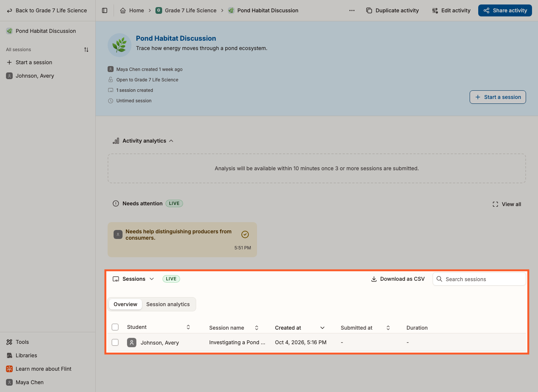Download sessions as CSV
The height and width of the screenshot is (392, 538).
pyautogui.click(x=398, y=279)
